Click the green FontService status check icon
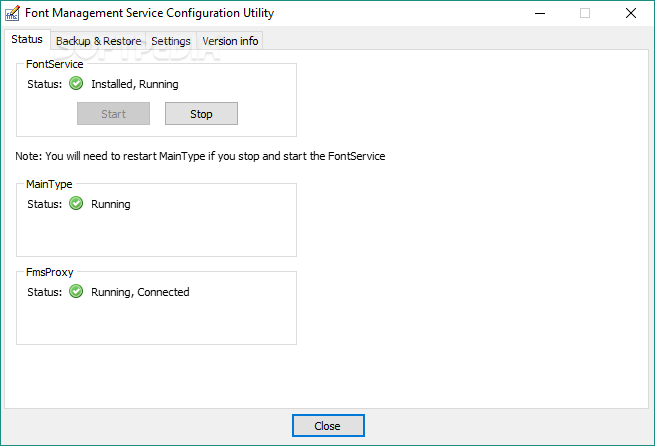Image resolution: width=655 pixels, height=446 pixels. coord(76,84)
